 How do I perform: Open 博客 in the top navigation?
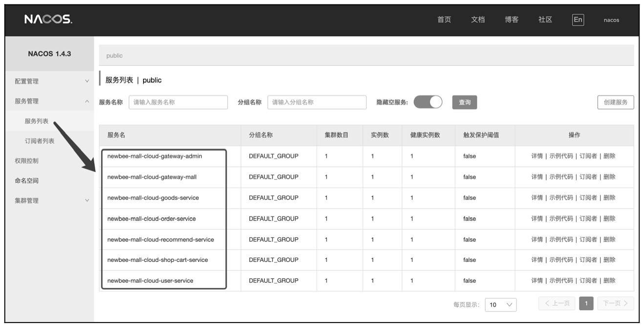coord(512,20)
